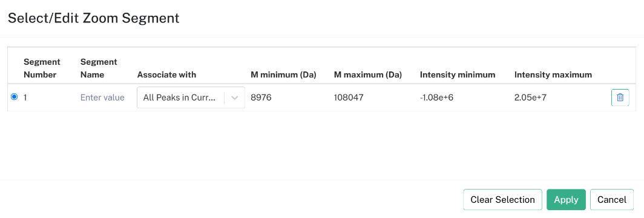Screen dimensions: 644x218
Task: Click the M maximum value 108047
Action: click(349, 97)
